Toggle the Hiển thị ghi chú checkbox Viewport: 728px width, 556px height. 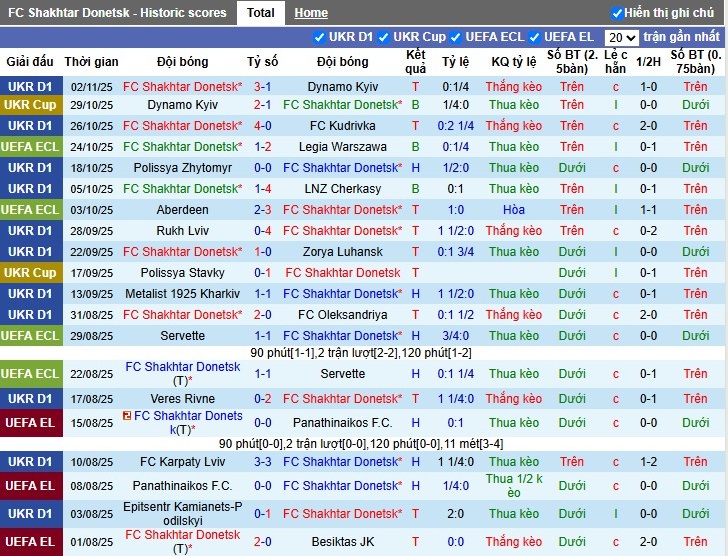tap(617, 13)
